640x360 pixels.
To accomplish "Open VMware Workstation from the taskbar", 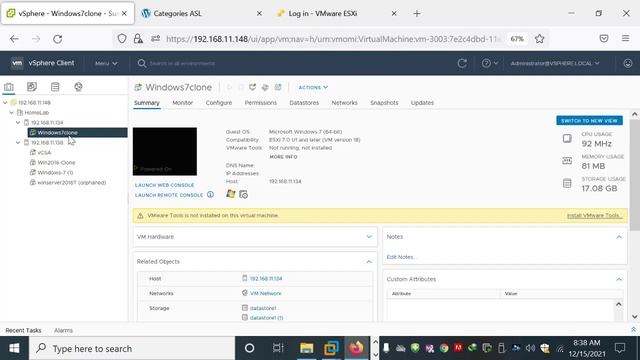I will click(x=331, y=348).
